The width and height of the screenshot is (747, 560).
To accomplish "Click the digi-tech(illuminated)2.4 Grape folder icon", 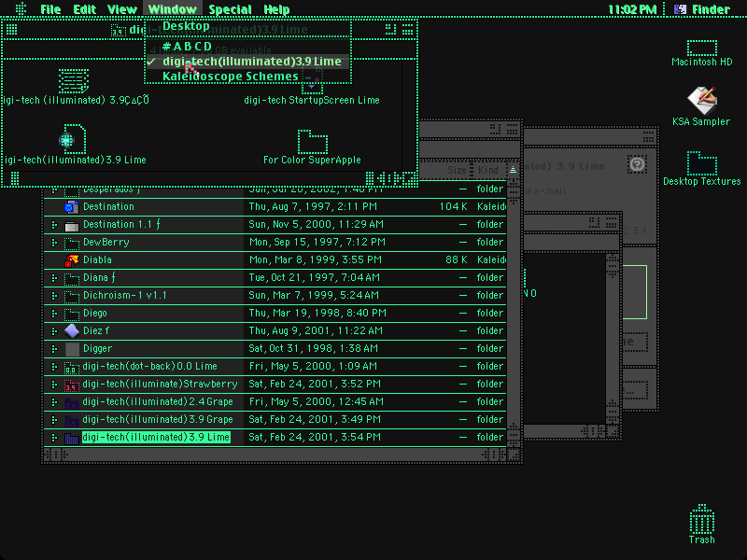I will (x=72, y=402).
